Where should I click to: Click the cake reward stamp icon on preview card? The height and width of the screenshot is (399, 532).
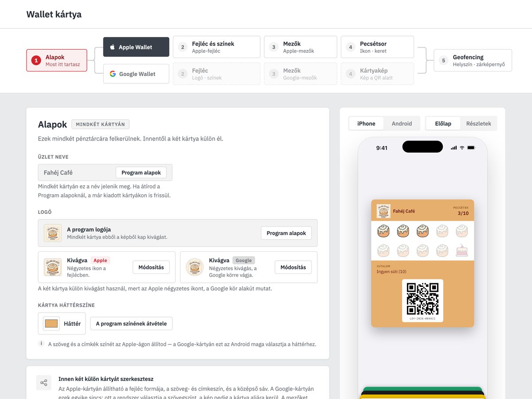click(x=462, y=250)
